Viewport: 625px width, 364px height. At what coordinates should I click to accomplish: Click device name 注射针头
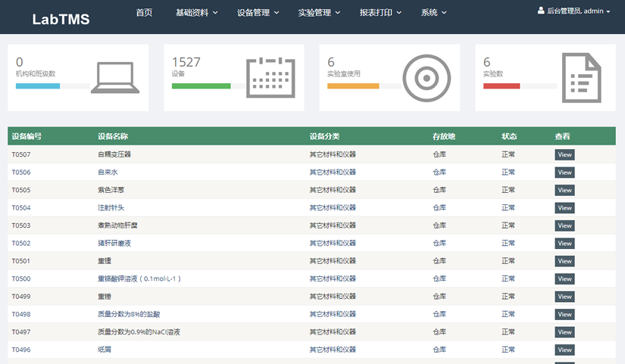pyautogui.click(x=111, y=207)
